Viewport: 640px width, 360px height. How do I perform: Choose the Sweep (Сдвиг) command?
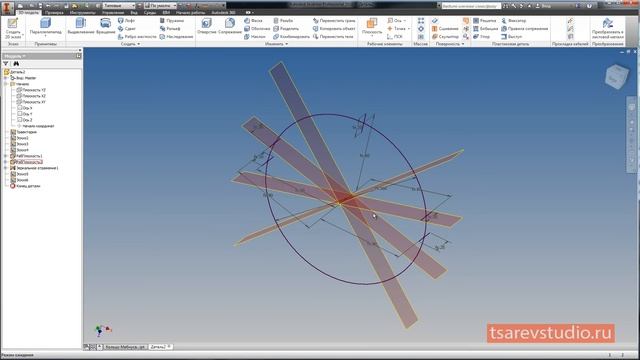pos(127,29)
